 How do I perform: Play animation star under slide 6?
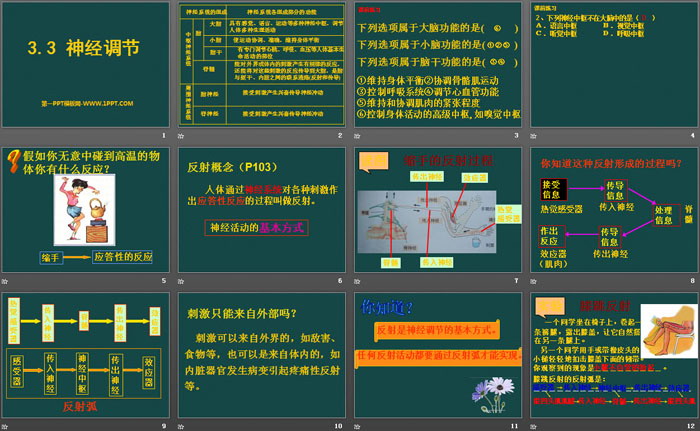[x=181, y=281]
